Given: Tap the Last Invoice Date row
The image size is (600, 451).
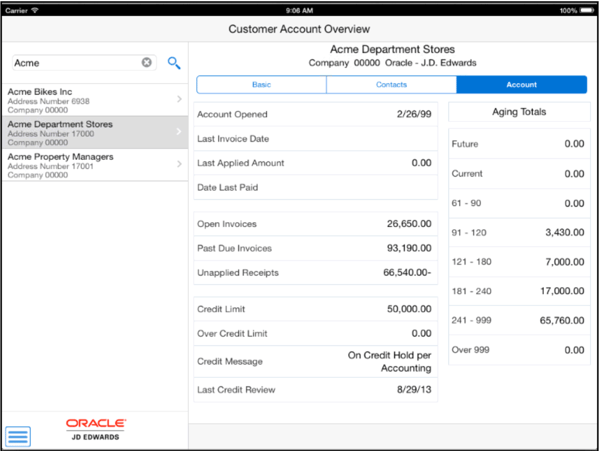Looking at the screenshot, I should tap(316, 139).
